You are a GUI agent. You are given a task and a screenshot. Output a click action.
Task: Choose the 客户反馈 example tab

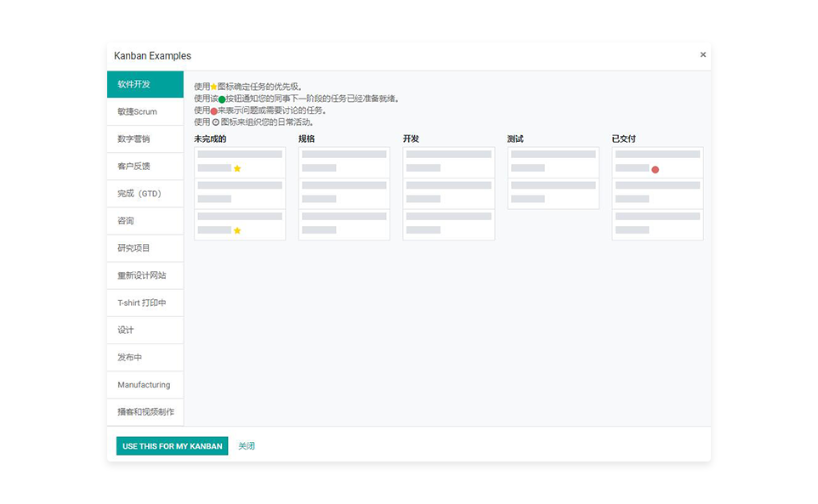[145, 166]
